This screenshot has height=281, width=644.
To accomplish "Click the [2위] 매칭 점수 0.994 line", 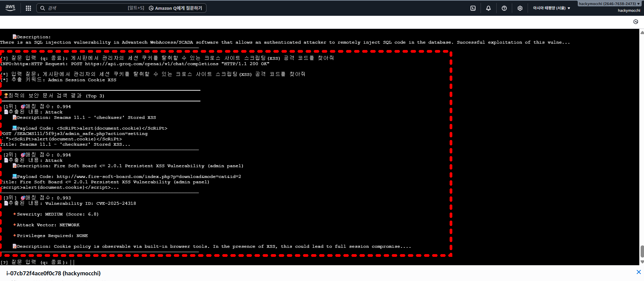I will [x=37, y=155].
